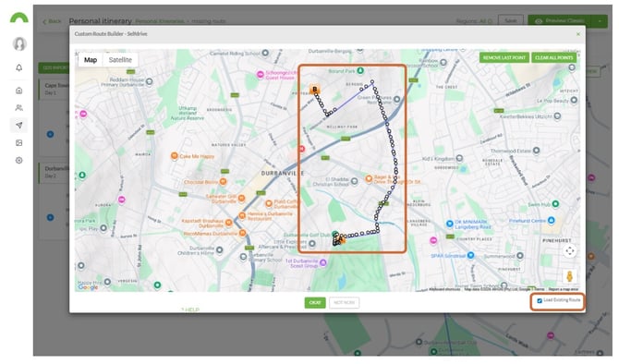Open notifications bell in sidebar
This screenshot has height=364, width=619.
click(19, 68)
